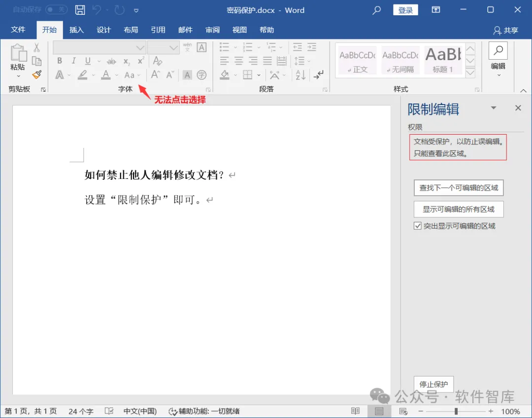Click the text highlight color pen
The width and height of the screenshot is (532, 418).
[82, 75]
